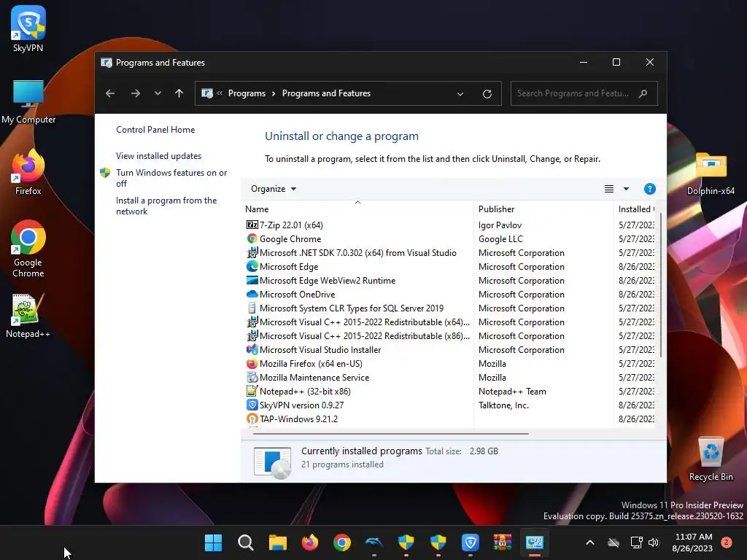Open SkyVPN from the taskbar
Image resolution: width=747 pixels, height=560 pixels.
point(471,542)
